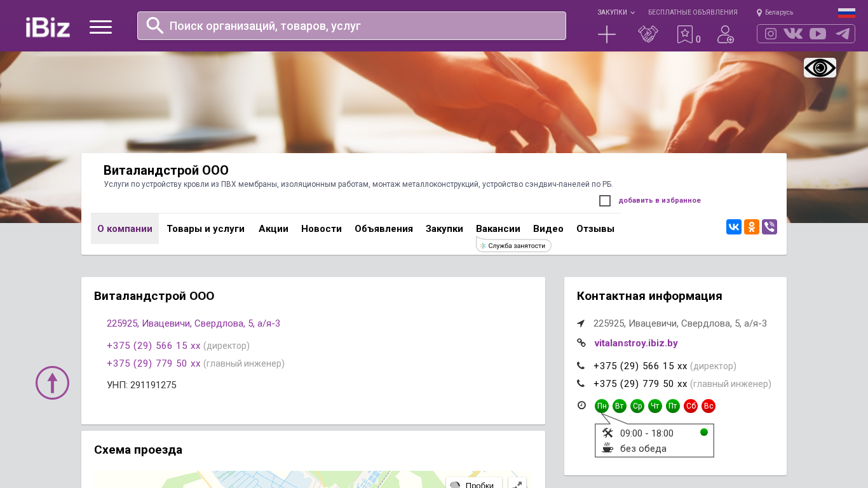Open favorites bookmark star icon
868x488 pixels.
coord(685,34)
